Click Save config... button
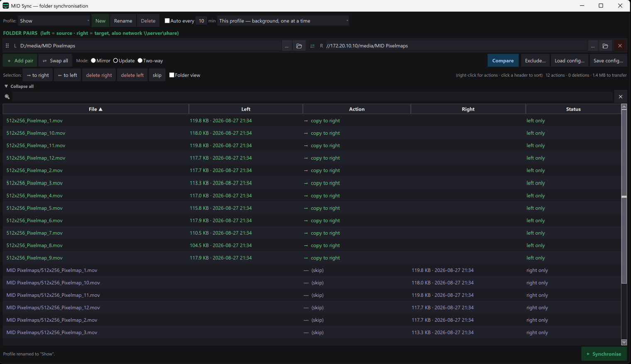The height and width of the screenshot is (364, 631). [x=608, y=61]
